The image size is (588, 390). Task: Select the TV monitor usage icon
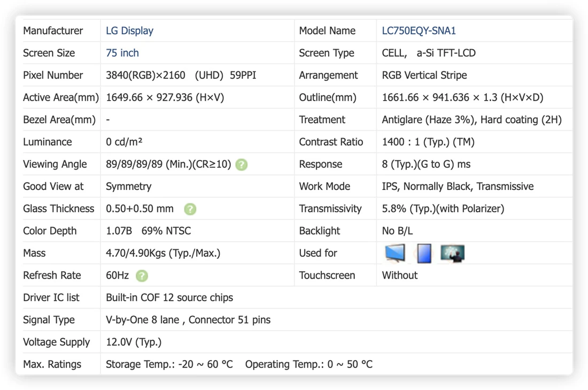click(x=395, y=253)
